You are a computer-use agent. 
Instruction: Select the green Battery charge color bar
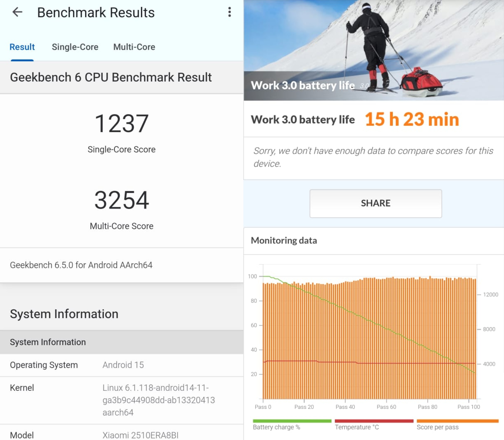pos(292,420)
